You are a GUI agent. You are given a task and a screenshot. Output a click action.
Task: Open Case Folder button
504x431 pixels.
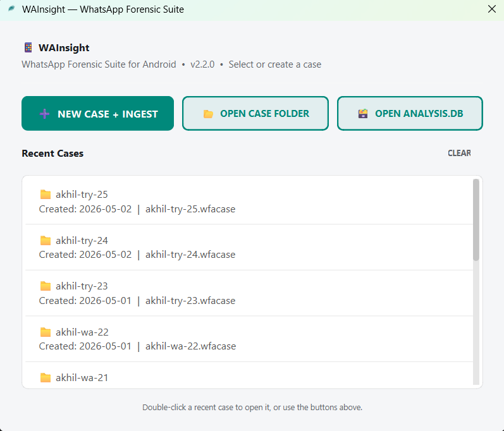(x=255, y=113)
